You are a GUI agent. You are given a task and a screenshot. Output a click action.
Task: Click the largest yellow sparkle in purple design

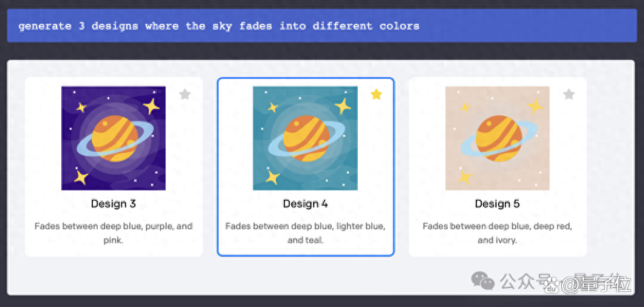[151, 106]
